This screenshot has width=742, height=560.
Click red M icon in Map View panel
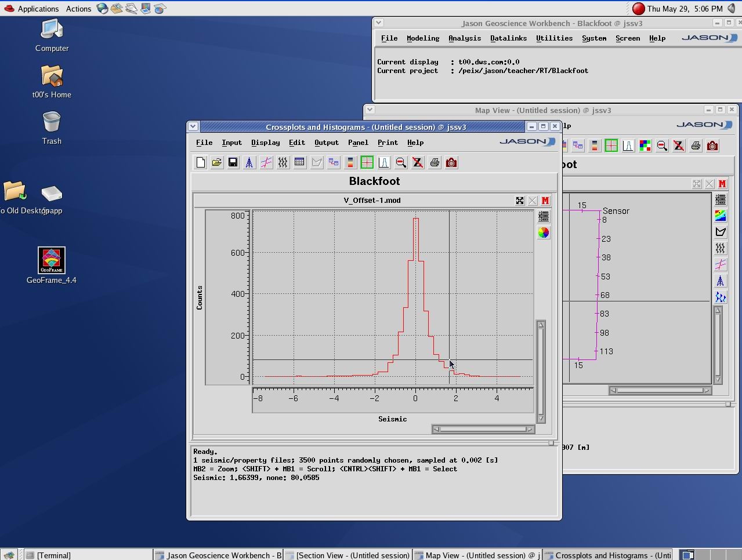click(x=722, y=184)
